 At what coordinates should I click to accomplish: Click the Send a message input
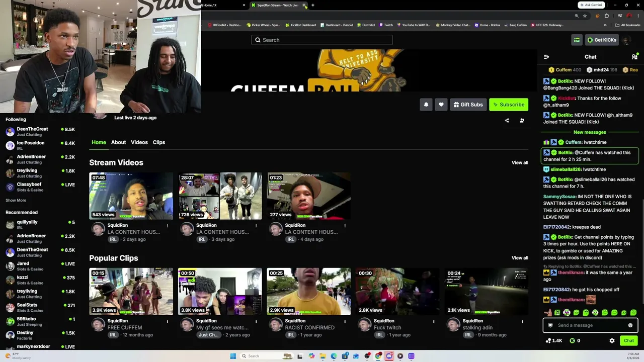[590, 325]
